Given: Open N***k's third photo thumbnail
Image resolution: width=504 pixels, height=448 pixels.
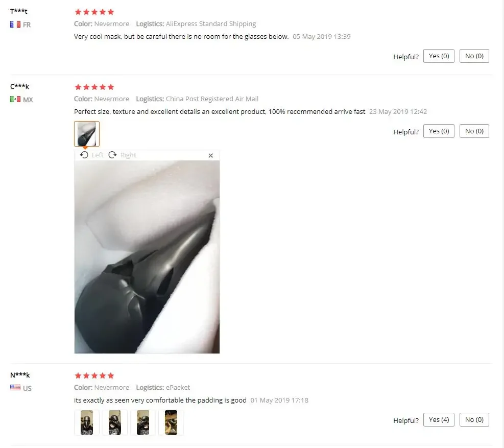Looking at the screenshot, I should 142,422.
